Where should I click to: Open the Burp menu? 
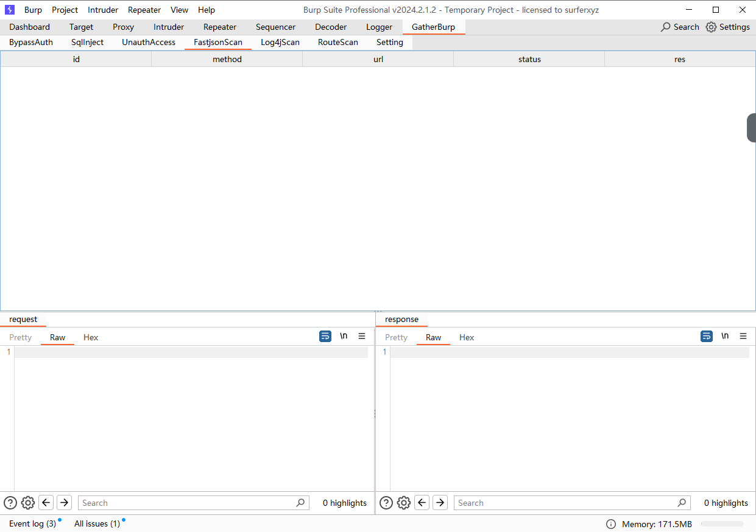tap(33, 10)
